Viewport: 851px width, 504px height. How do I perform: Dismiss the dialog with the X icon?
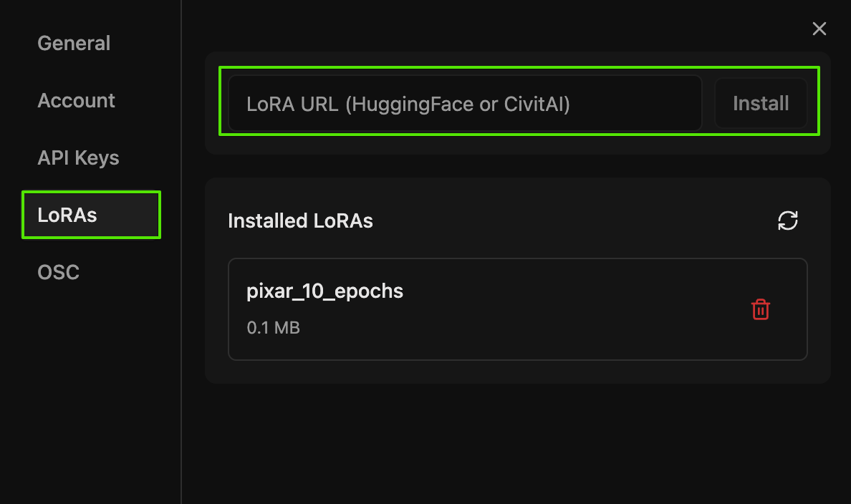point(819,29)
